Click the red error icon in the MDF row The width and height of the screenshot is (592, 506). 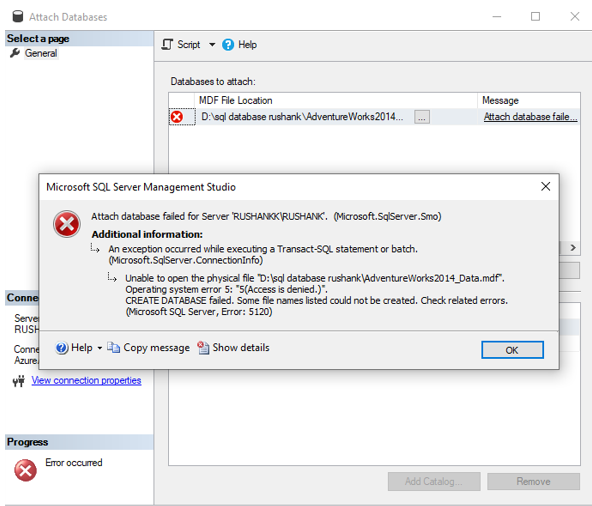(177, 117)
